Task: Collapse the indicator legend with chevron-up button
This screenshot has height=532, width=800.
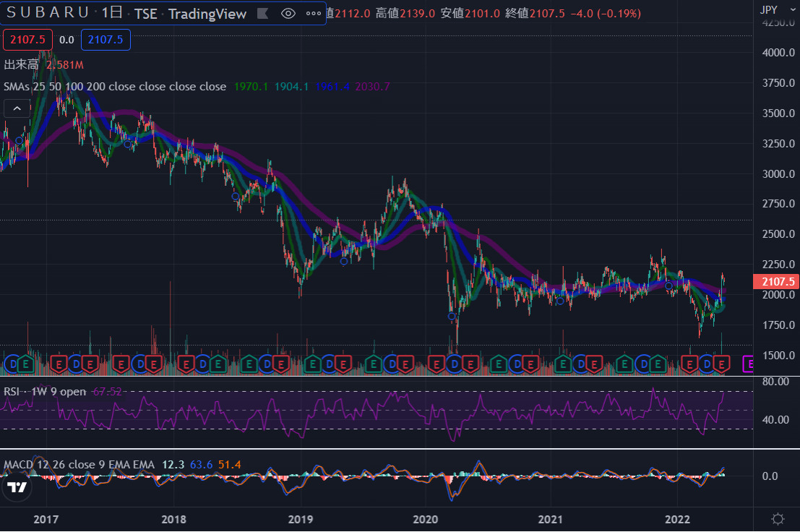Action: [x=17, y=108]
